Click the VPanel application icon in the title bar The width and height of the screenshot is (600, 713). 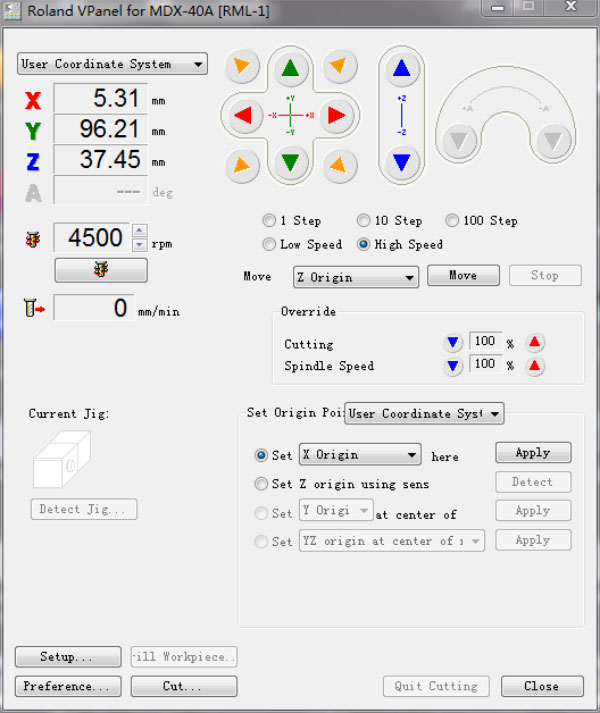[12, 11]
